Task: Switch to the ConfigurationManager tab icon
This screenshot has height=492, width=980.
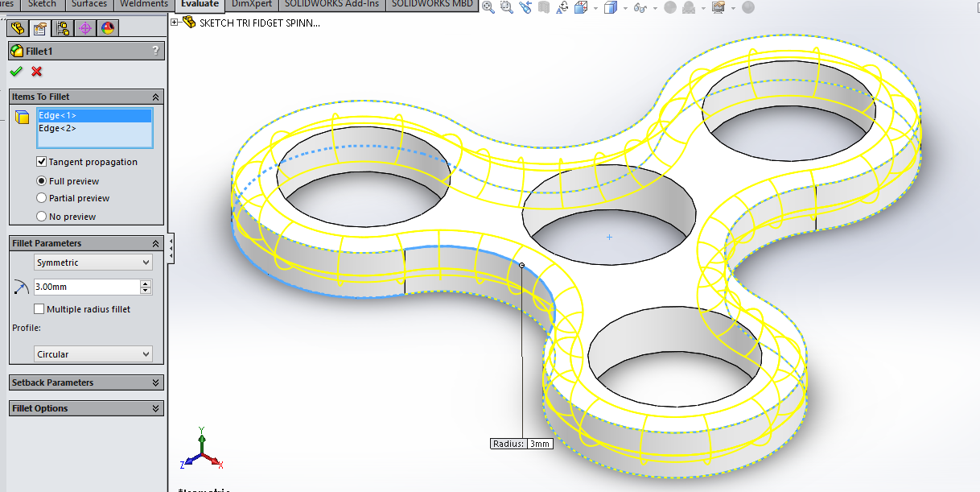Action: click(63, 29)
